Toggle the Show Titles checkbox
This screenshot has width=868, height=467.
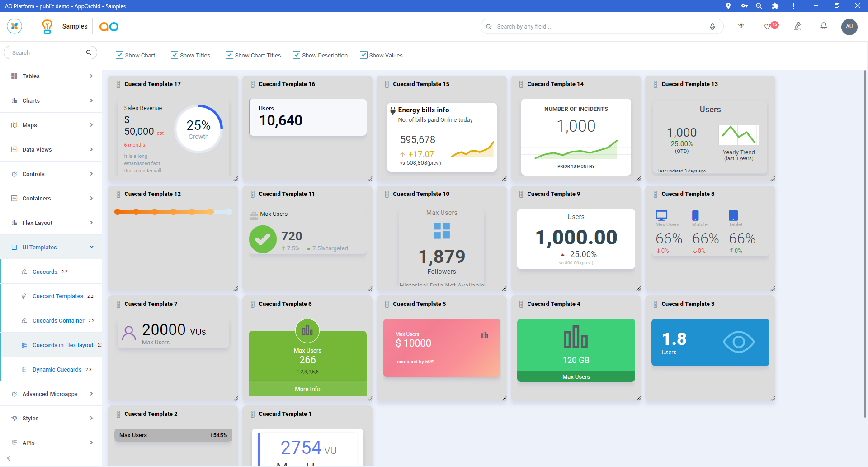175,55
